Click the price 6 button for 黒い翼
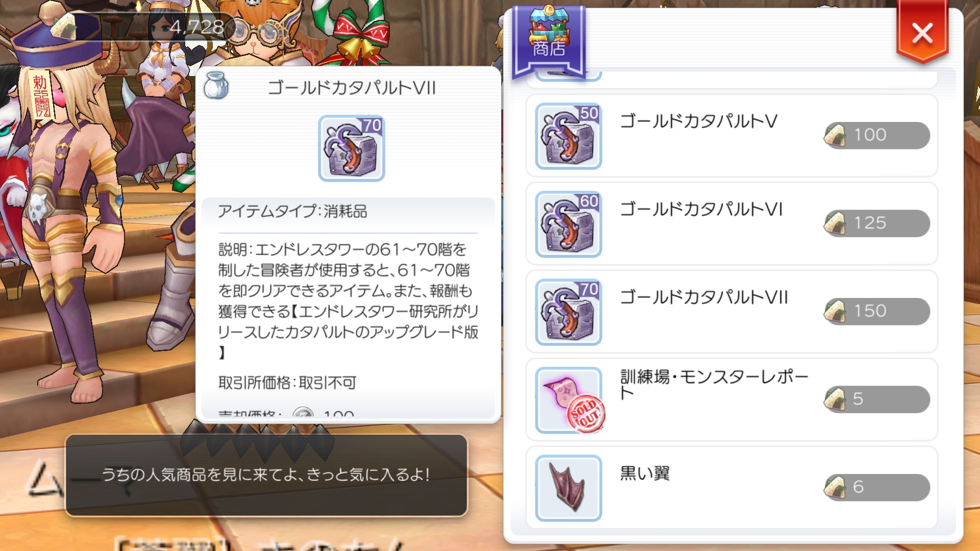Viewport: 980px width, 551px height. 877,487
